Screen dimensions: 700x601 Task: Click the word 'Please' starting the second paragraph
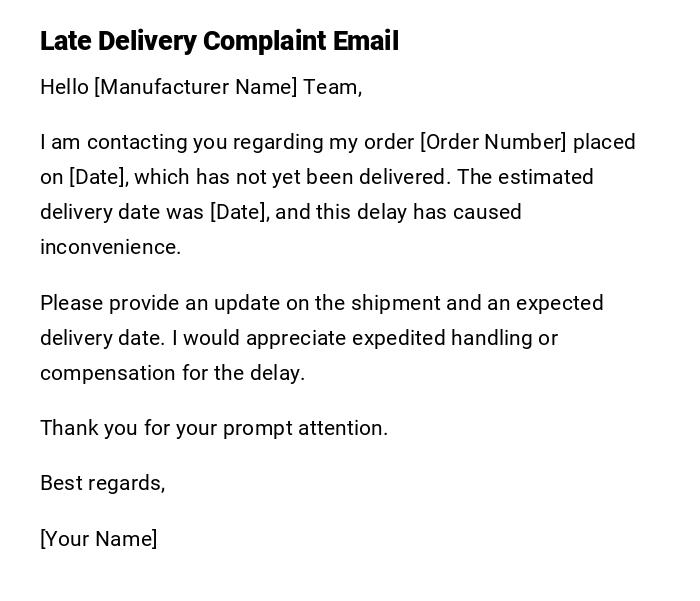coord(71,303)
